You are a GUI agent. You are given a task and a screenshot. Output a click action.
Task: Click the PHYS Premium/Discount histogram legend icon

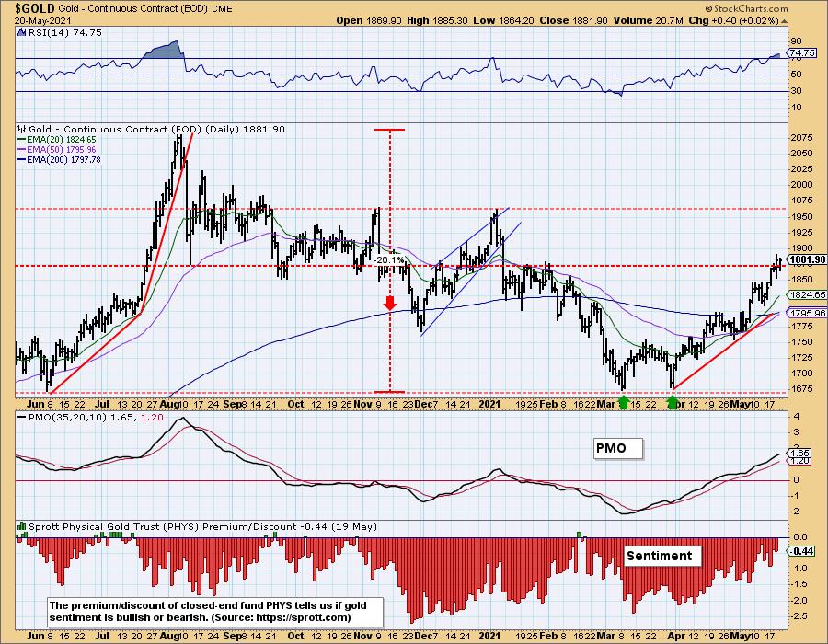(x=22, y=526)
